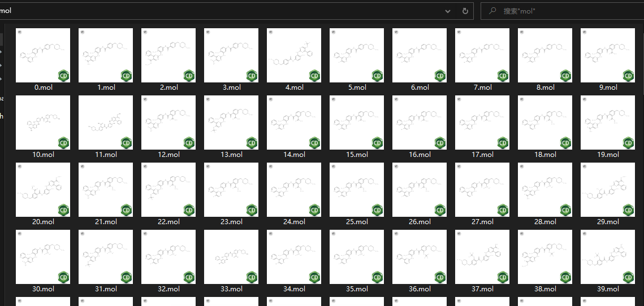Select the 2.mol file icon

tap(168, 55)
